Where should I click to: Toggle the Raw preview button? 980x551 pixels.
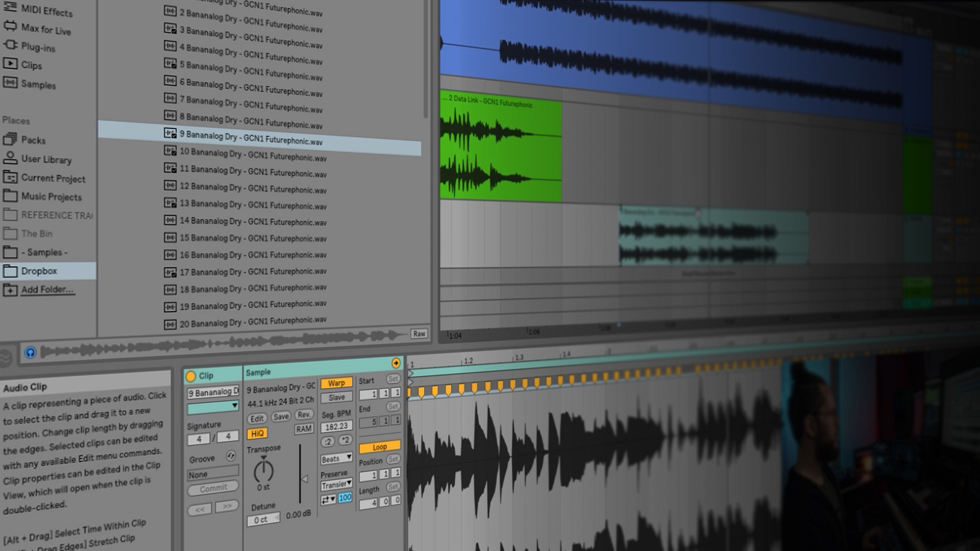click(x=419, y=334)
